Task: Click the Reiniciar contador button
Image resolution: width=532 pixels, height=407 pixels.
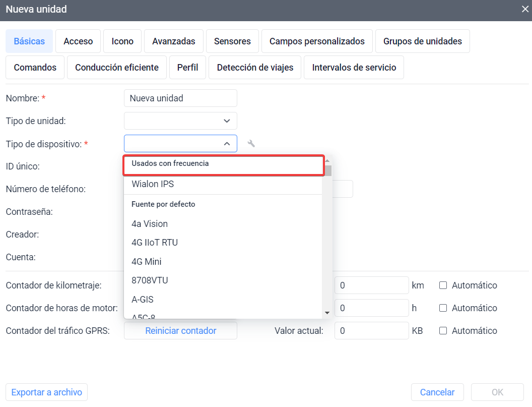Action: pos(180,330)
